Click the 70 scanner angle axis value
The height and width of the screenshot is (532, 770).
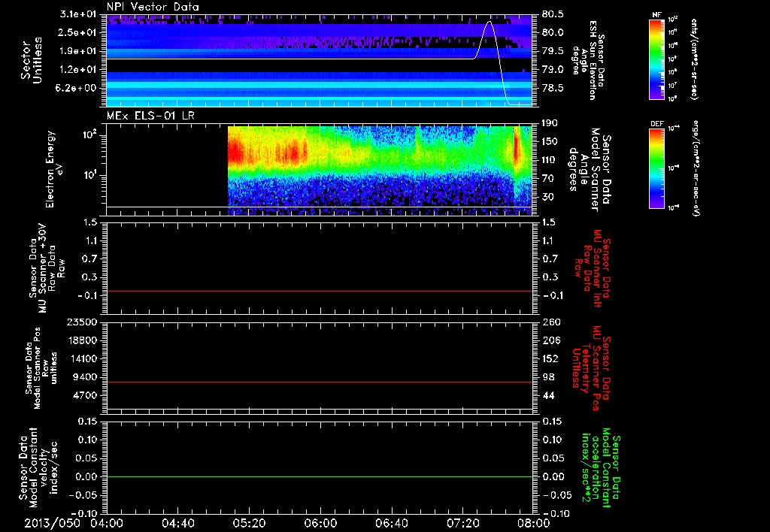(547, 178)
